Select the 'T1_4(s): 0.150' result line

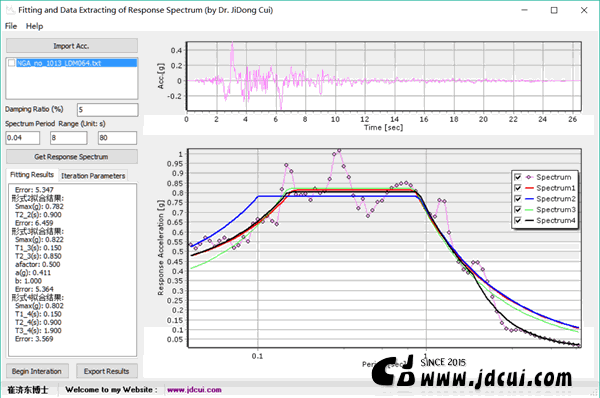coord(38,314)
